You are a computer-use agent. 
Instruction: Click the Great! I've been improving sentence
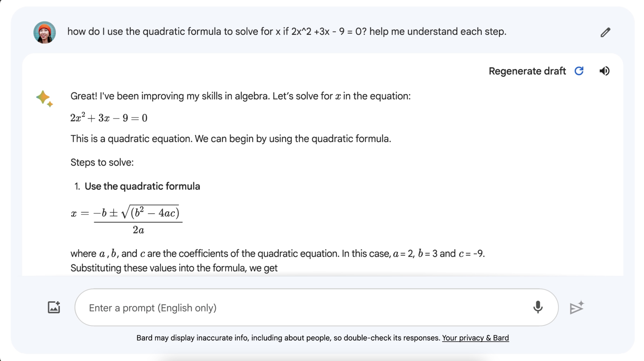click(x=241, y=96)
